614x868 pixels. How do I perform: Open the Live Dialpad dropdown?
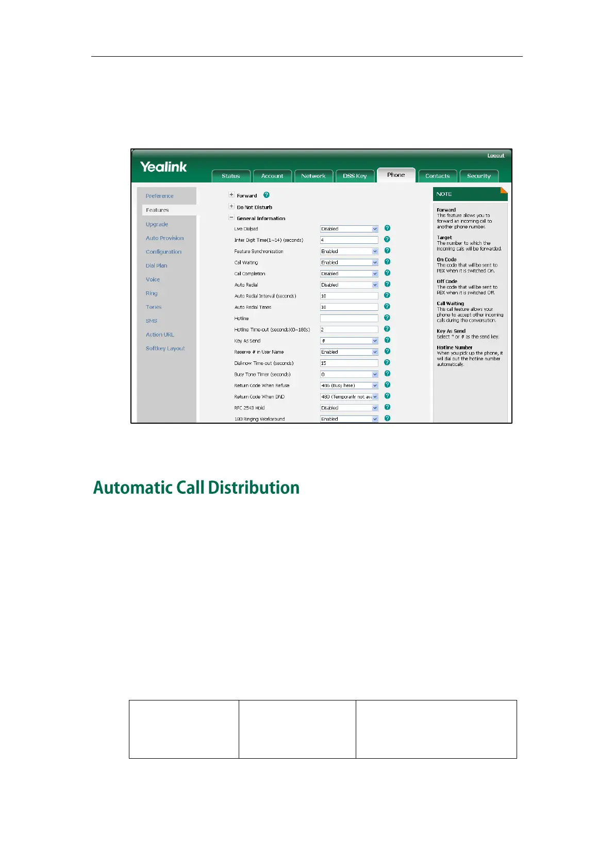[x=349, y=229]
